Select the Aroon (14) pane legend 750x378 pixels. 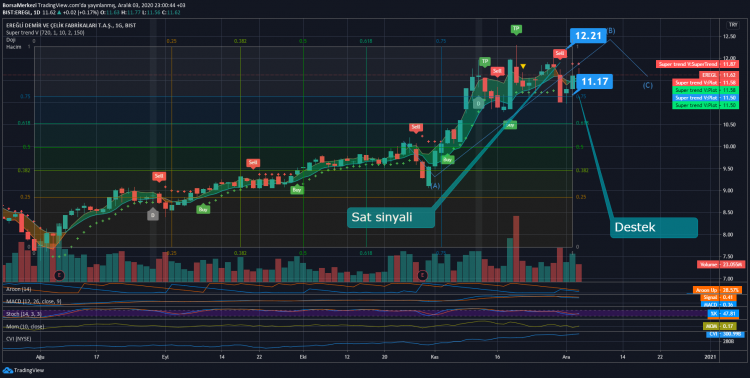(19, 289)
